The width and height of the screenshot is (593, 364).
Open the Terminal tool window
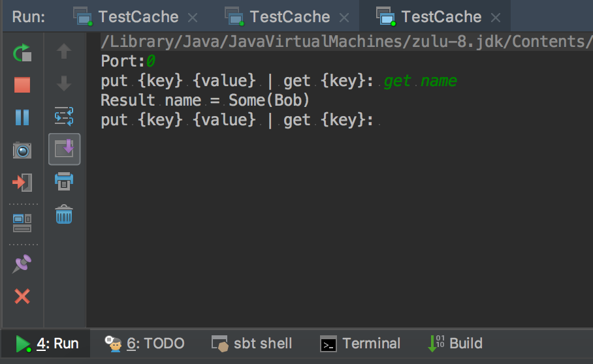point(360,344)
